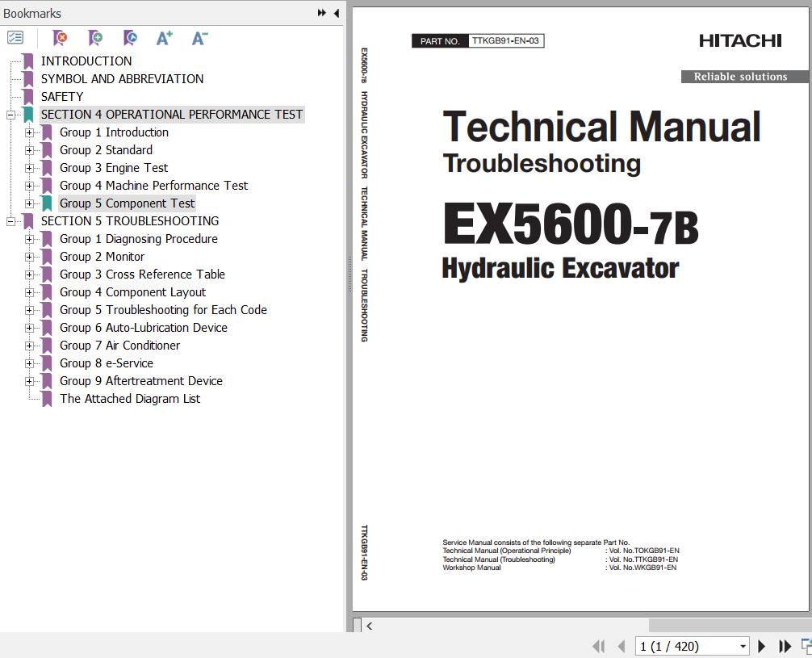Expand Group 6 Auto-Lubrication Device node

click(x=30, y=328)
